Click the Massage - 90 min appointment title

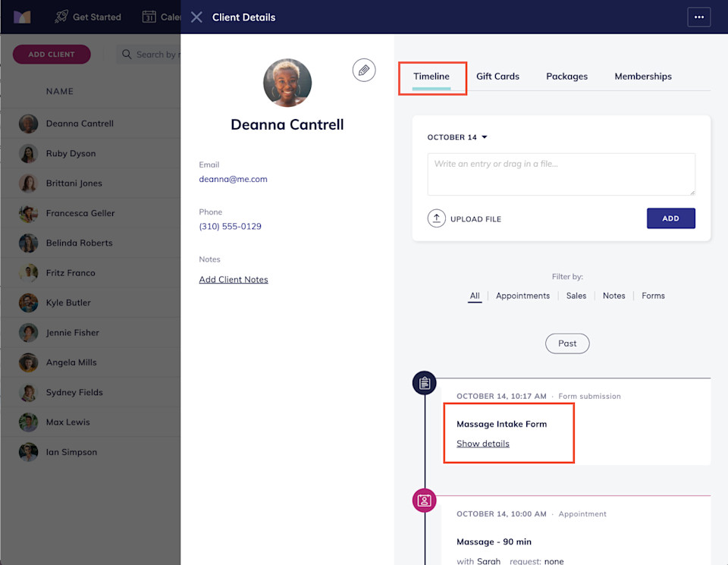pyautogui.click(x=494, y=541)
